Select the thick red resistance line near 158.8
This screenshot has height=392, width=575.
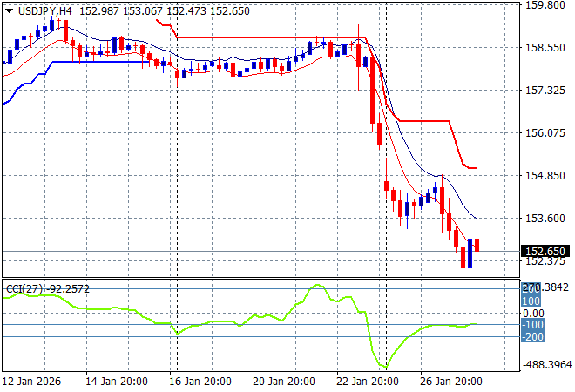(271, 37)
